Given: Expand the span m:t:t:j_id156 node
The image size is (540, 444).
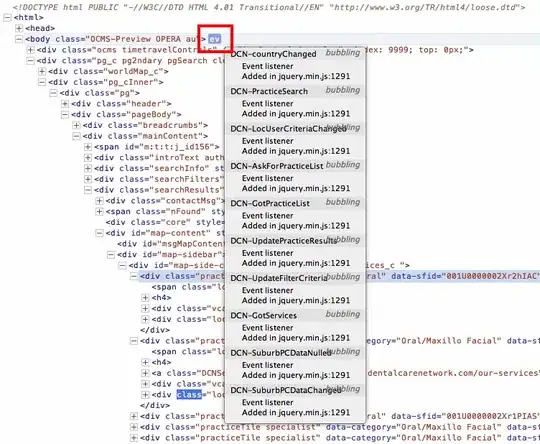Looking at the screenshot, I should click(88, 147).
